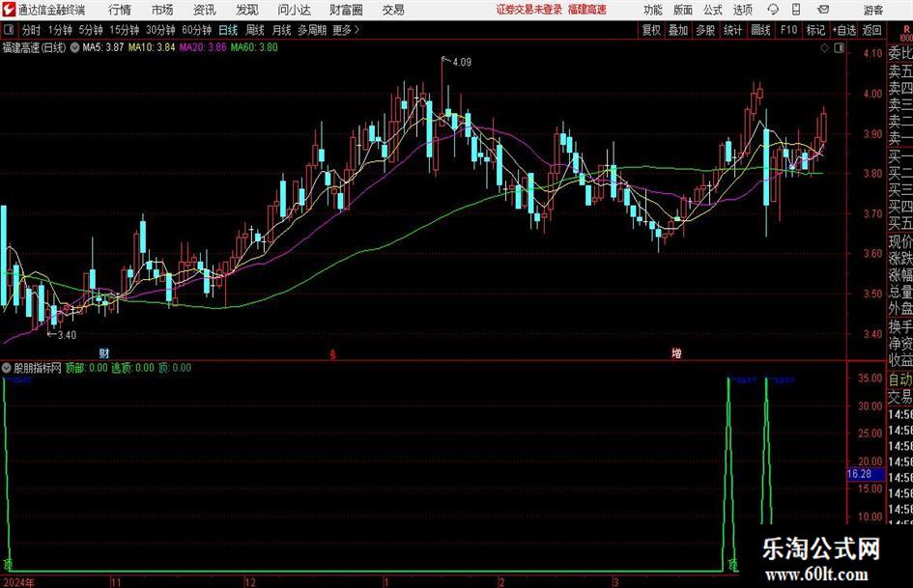This screenshot has width=913, height=588.
Task: Click the 返回 back button
Action: [x=871, y=30]
